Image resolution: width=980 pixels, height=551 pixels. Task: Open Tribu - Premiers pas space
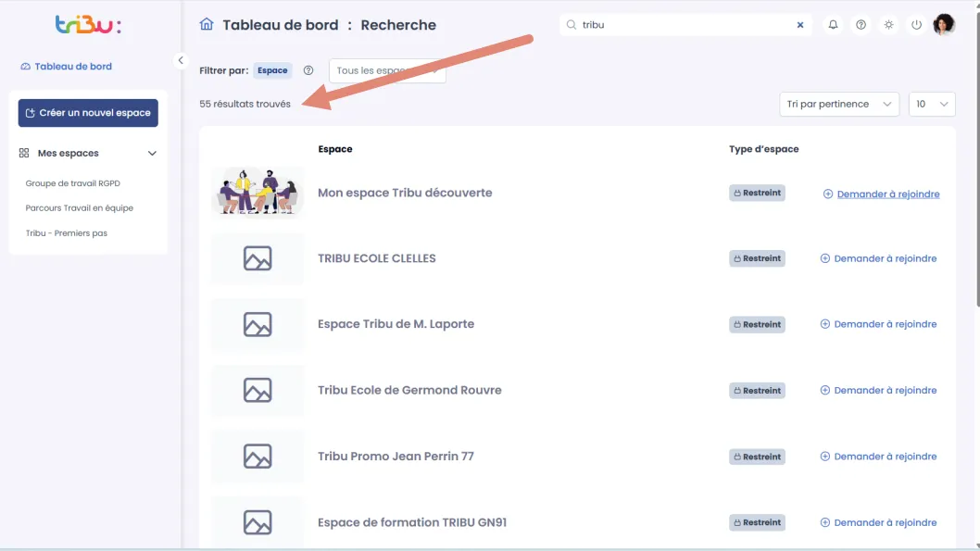click(67, 233)
